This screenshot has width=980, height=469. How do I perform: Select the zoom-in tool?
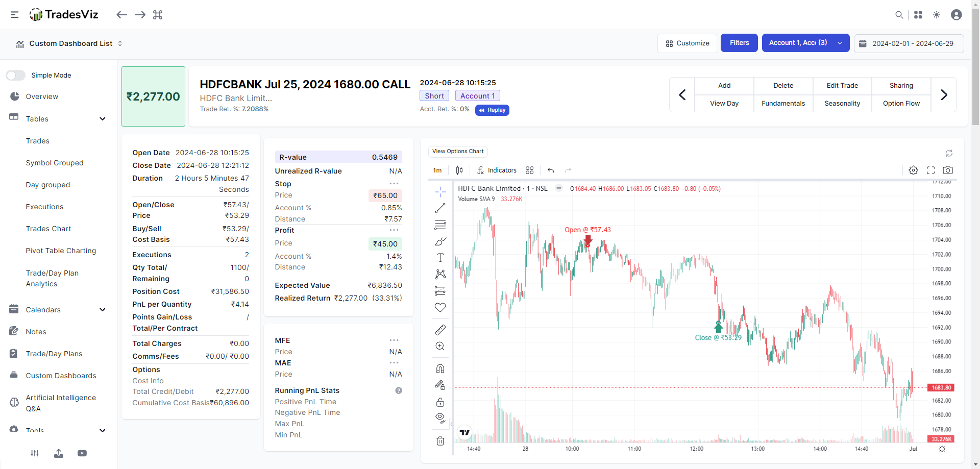pyautogui.click(x=440, y=346)
